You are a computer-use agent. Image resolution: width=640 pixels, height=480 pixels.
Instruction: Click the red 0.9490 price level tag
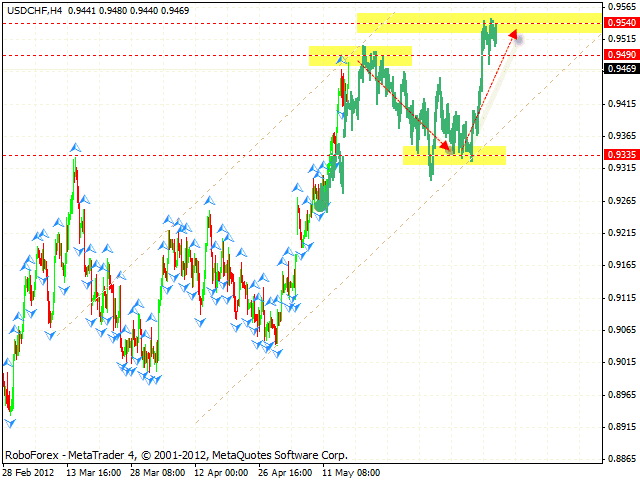coord(621,55)
